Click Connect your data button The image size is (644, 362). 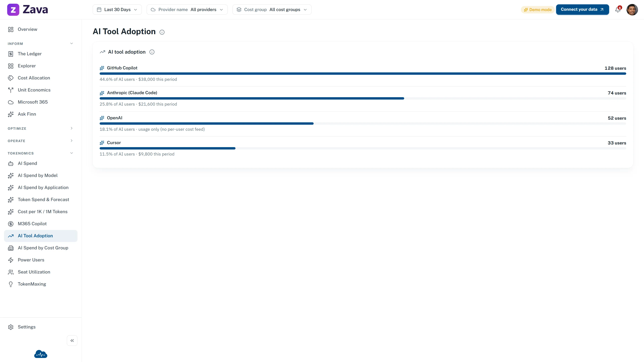coord(582,10)
